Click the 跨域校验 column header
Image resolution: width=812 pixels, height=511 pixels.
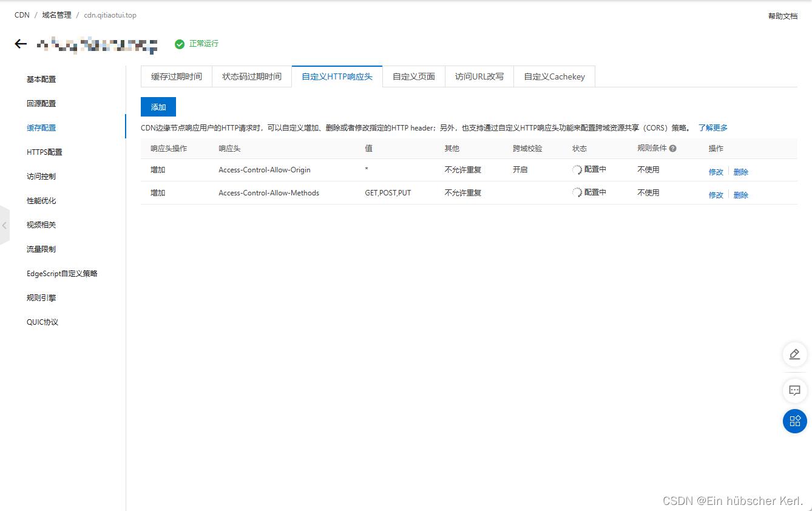527,149
